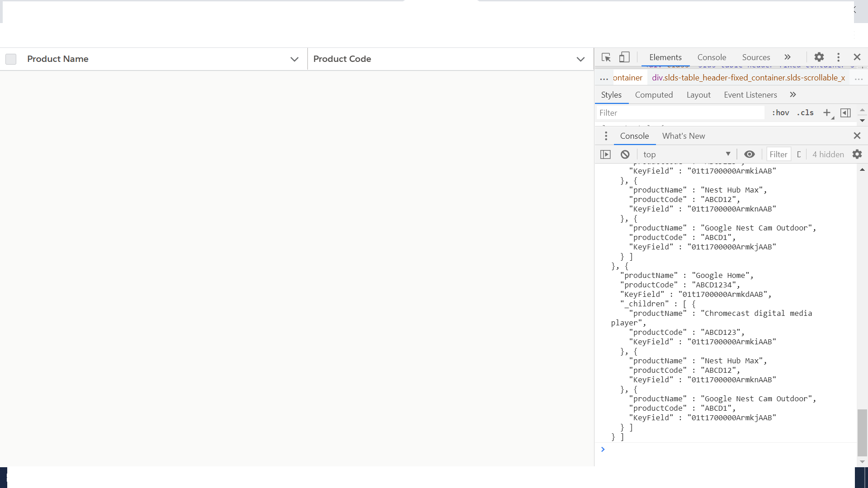This screenshot has width=868, height=488.
Task: Click the Elements panel tab
Action: [666, 56]
